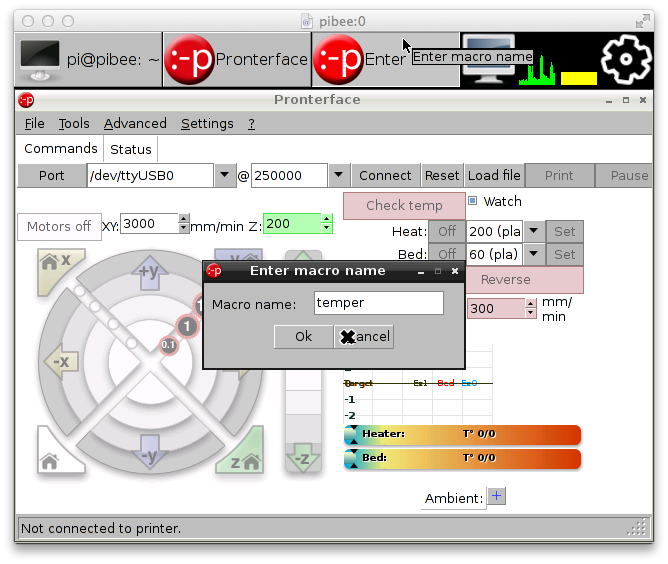The width and height of the screenshot is (668, 564).
Task: Click the Heater temperature gauge bar
Action: (x=462, y=435)
